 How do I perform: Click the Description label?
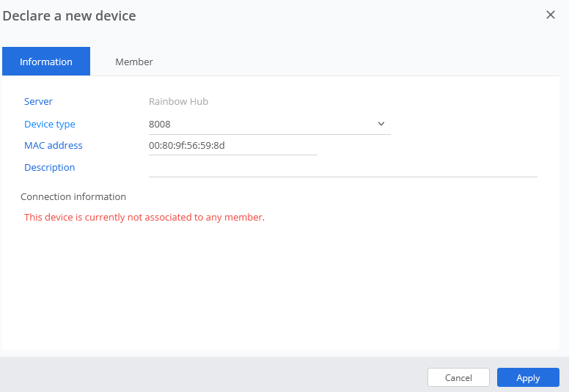click(49, 167)
